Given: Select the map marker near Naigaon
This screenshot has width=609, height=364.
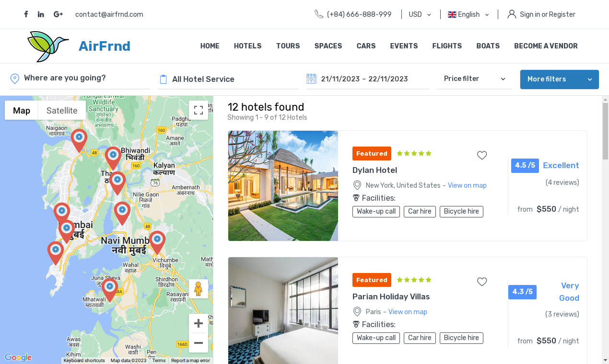Looking at the screenshot, I should [x=79, y=140].
